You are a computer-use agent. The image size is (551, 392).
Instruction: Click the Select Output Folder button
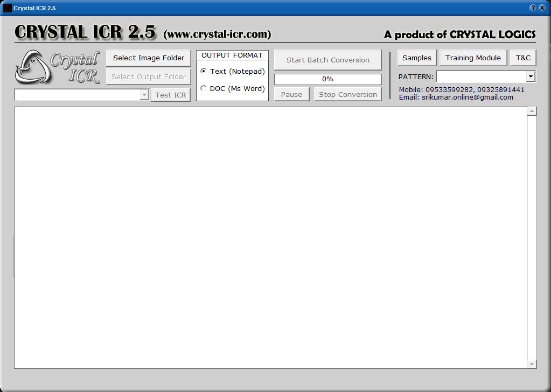click(149, 76)
